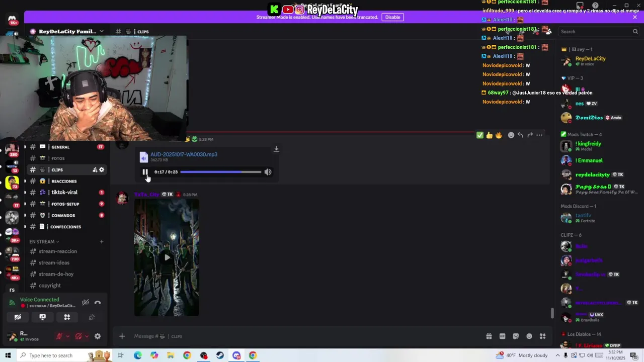React with the thumbs up emoji
This screenshot has width=644, height=362.
click(x=489, y=135)
